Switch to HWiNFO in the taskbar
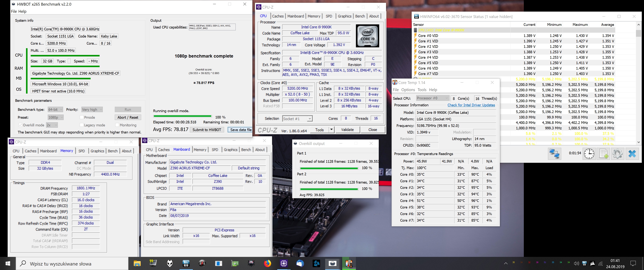Image resolution: width=644 pixels, height=270 pixels. click(x=186, y=263)
